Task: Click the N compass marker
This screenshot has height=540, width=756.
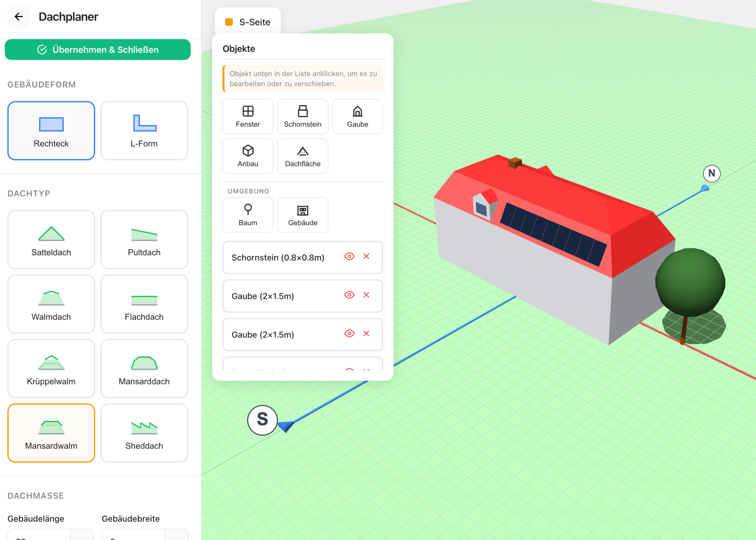Action: [x=711, y=173]
